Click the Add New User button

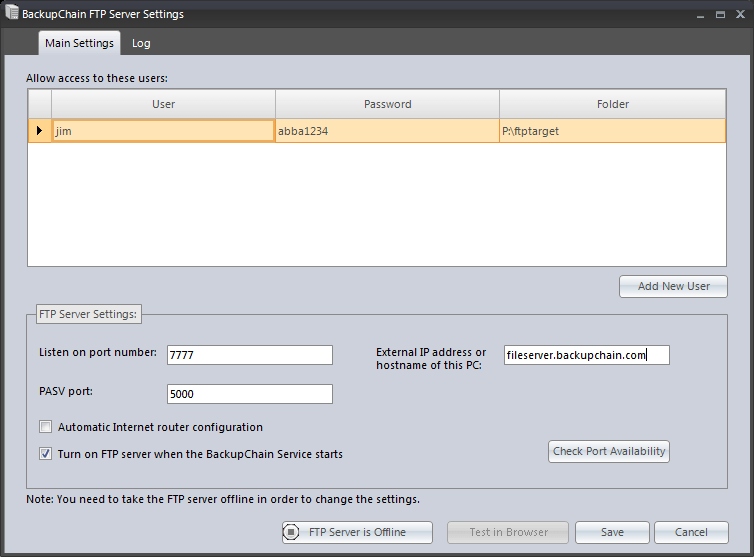point(673,286)
